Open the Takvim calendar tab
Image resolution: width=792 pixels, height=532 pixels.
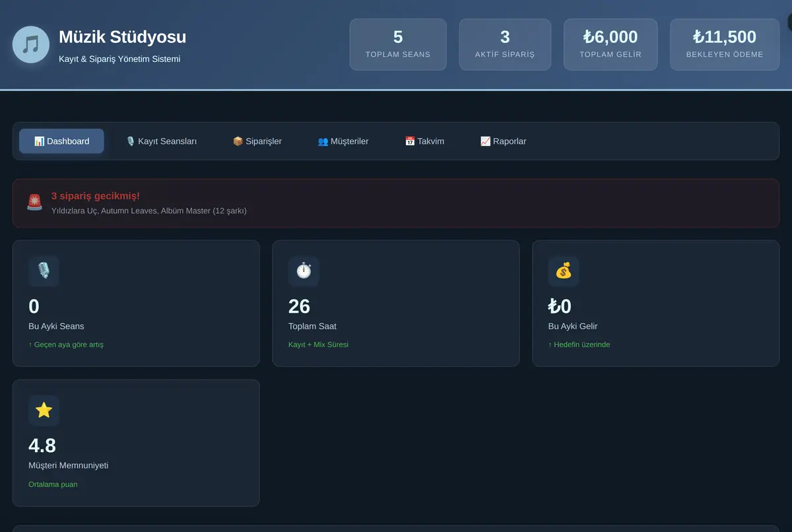click(x=424, y=141)
